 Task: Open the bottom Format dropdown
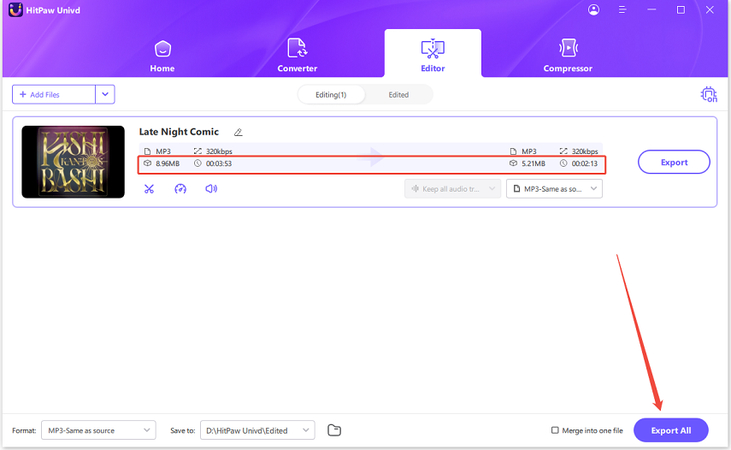98,430
